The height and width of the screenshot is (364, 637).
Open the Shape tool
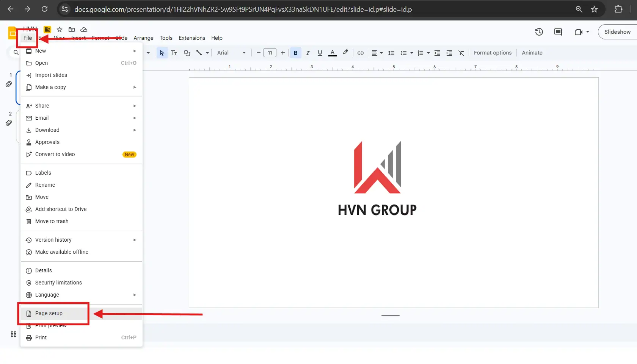click(187, 53)
